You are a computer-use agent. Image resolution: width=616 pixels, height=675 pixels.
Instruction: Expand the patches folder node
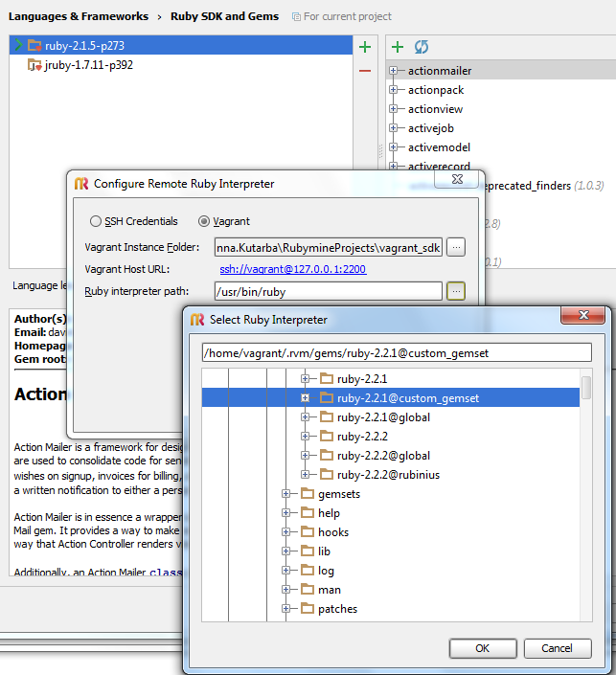286,609
